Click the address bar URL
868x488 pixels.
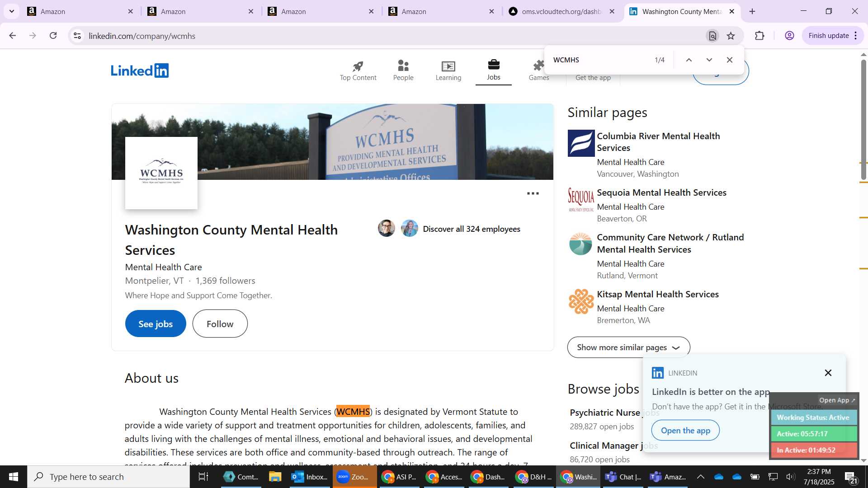coord(142,36)
